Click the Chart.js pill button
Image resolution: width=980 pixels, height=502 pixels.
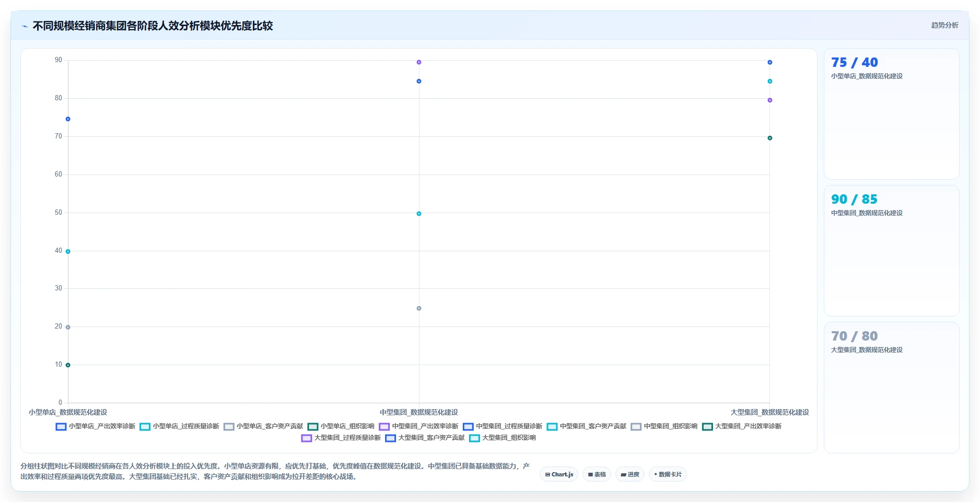(559, 474)
